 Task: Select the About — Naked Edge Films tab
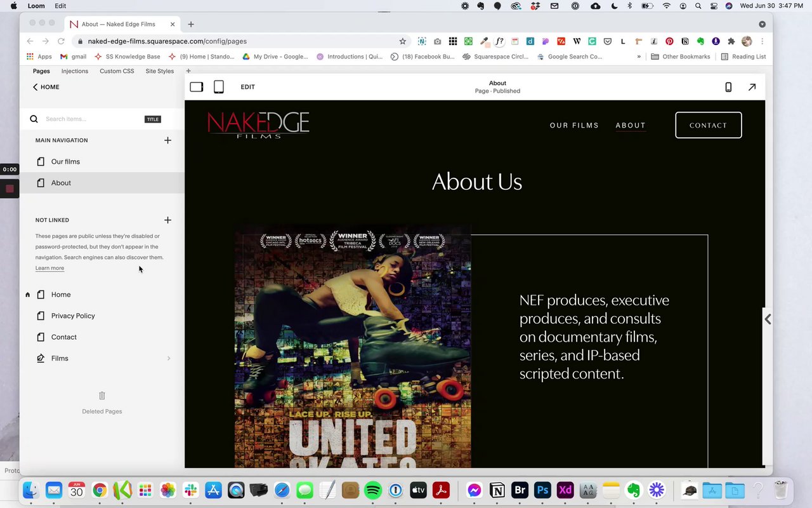[121, 24]
